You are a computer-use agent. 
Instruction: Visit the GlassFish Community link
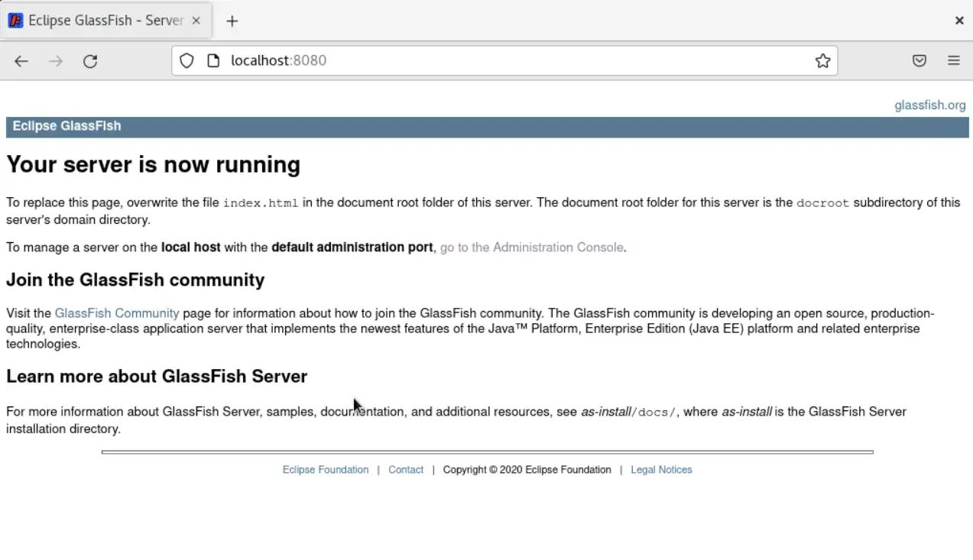[x=116, y=312]
